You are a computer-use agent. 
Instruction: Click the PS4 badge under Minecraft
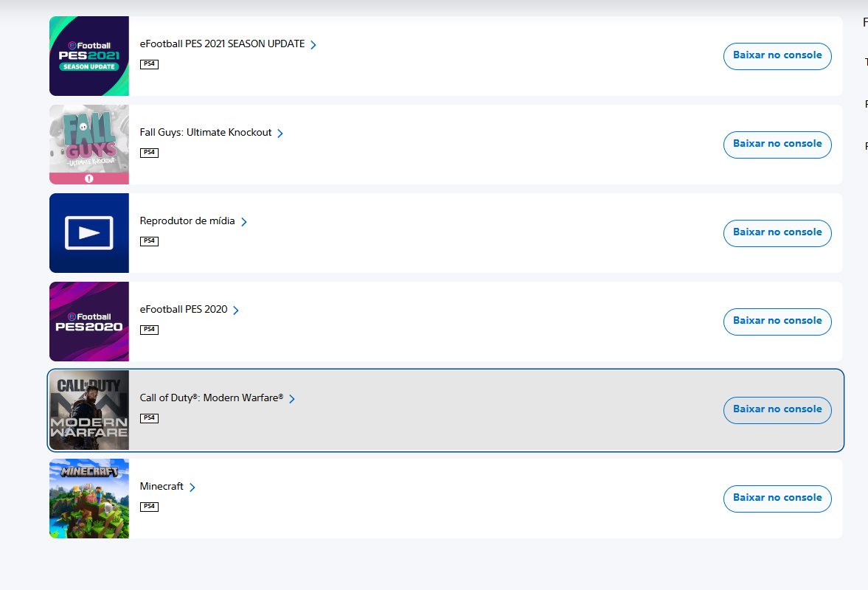pos(150,507)
